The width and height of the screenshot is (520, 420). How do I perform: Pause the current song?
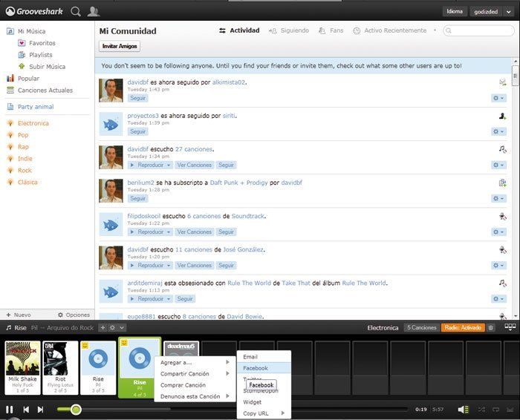(x=10, y=410)
